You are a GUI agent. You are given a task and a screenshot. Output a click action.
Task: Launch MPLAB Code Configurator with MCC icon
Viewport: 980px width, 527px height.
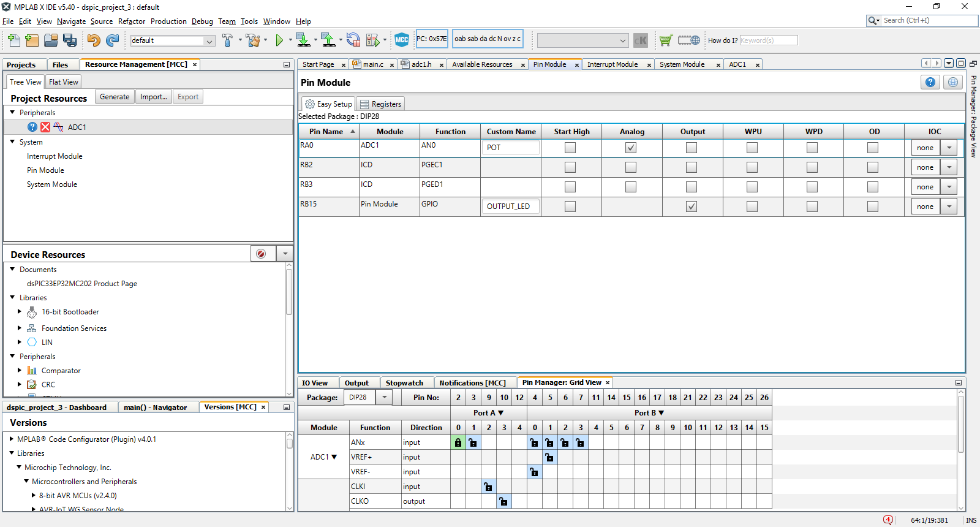pos(402,40)
